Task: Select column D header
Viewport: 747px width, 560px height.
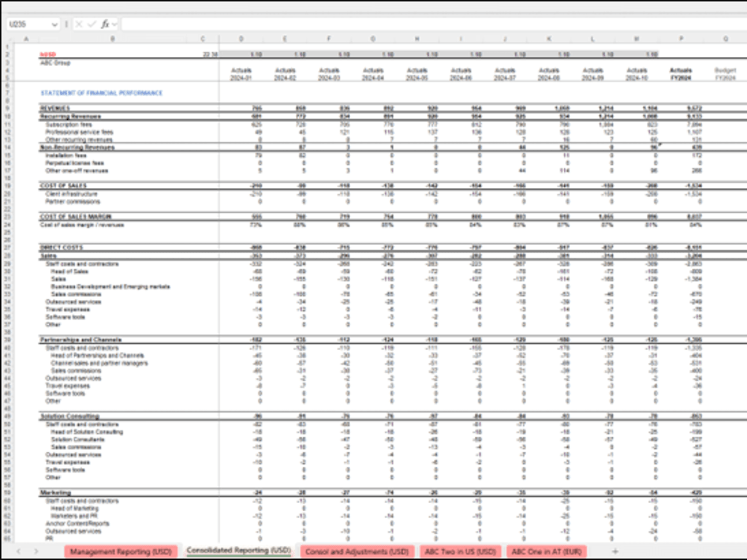Action: click(x=241, y=38)
